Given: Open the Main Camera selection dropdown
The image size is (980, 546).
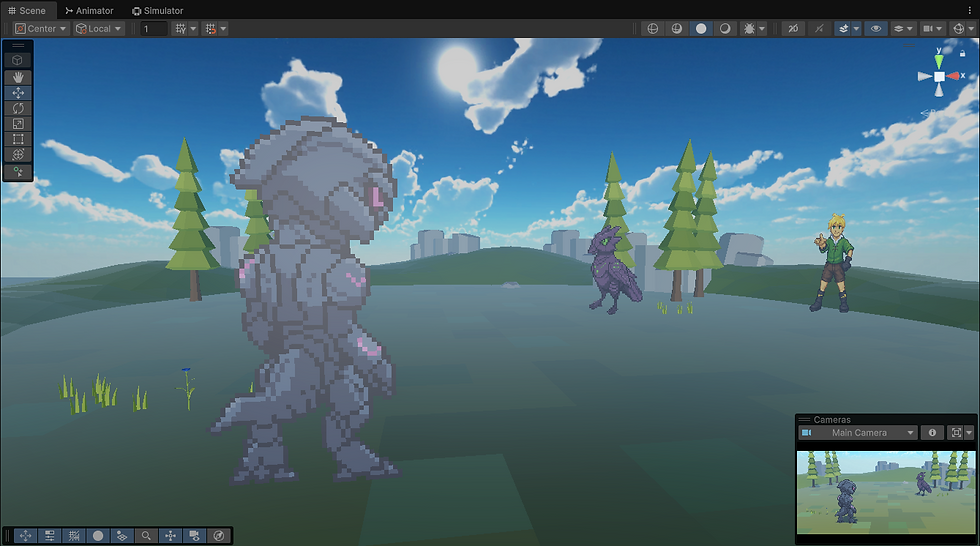Looking at the screenshot, I should point(858,433).
